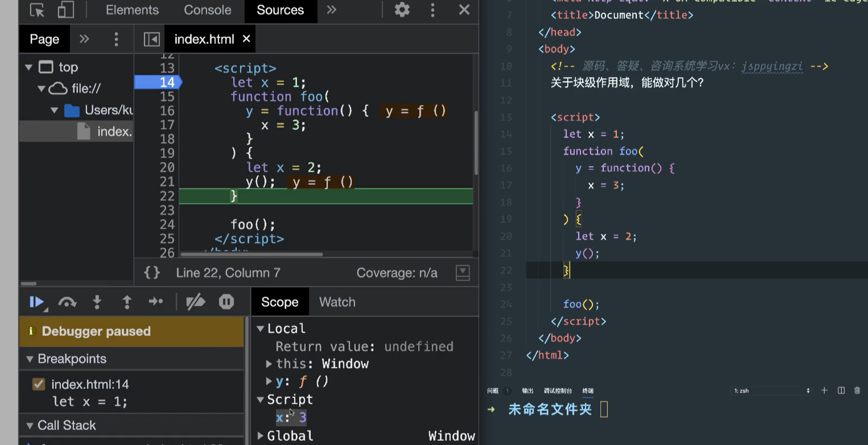
Task: Activate the inspect element picker icon
Action: pos(37,10)
